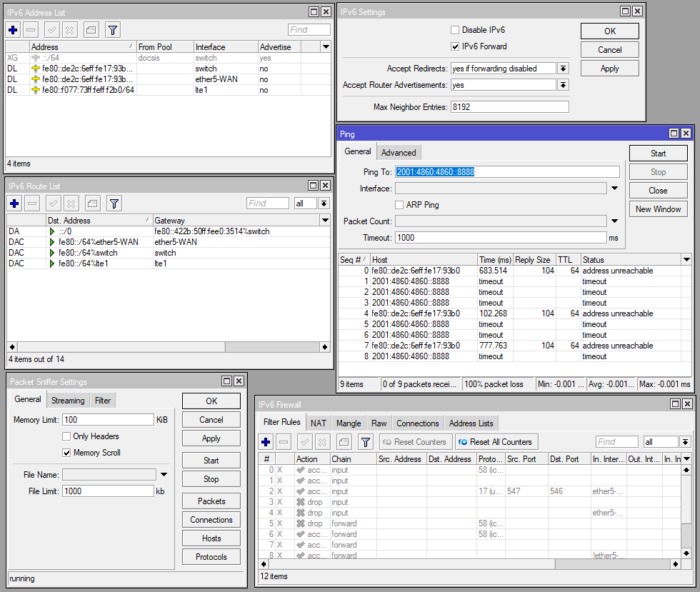Open the filter funnel in IPv6 Route List
The width and height of the screenshot is (700, 592).
(114, 203)
